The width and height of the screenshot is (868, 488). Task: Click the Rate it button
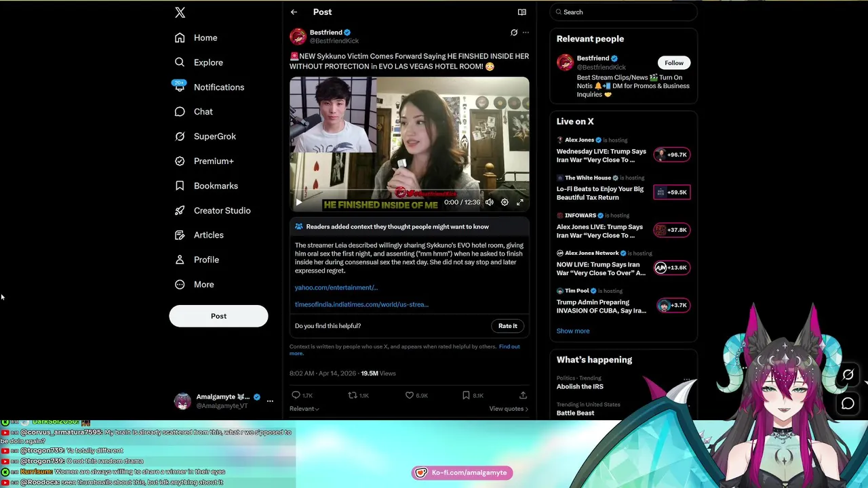pyautogui.click(x=507, y=326)
